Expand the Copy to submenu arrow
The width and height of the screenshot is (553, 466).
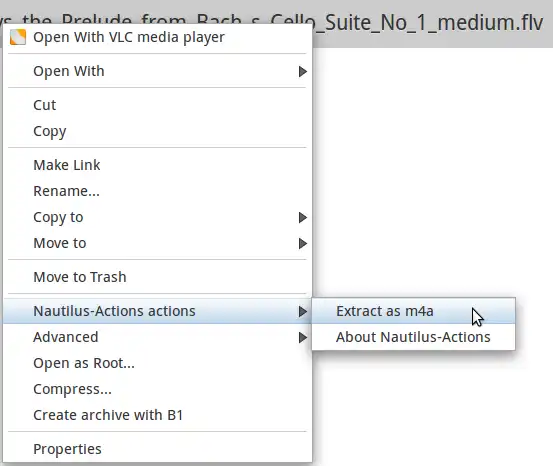(x=303, y=218)
